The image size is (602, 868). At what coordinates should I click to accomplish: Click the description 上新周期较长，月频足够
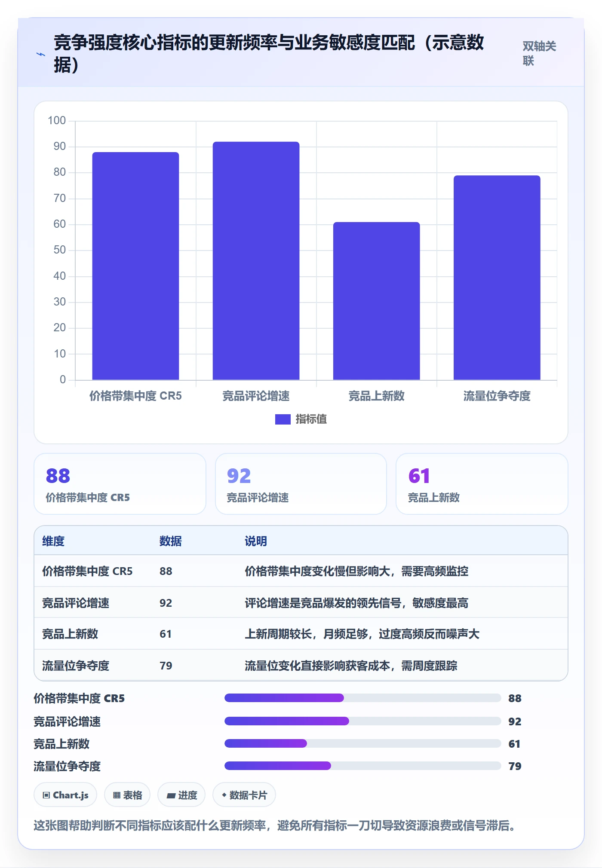[x=306, y=634]
